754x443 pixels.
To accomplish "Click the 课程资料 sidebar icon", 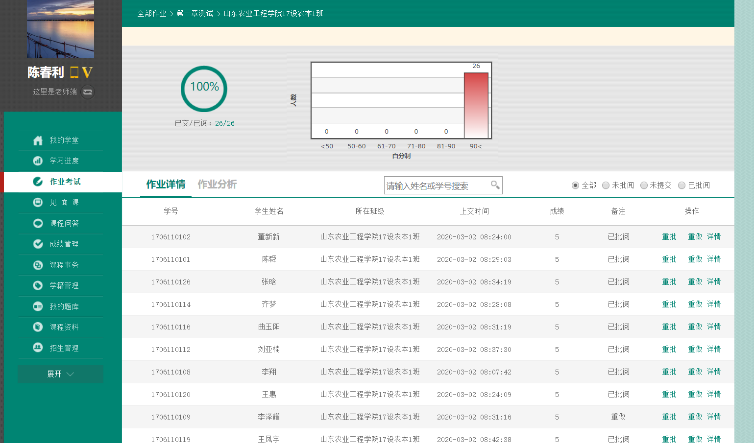I will [x=38, y=327].
